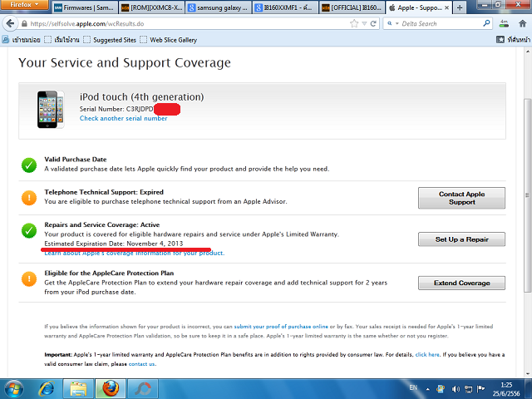Screen dimensions: 532x399
Task: Click the Telephone Technical Support warning icon
Action: pos(29,198)
